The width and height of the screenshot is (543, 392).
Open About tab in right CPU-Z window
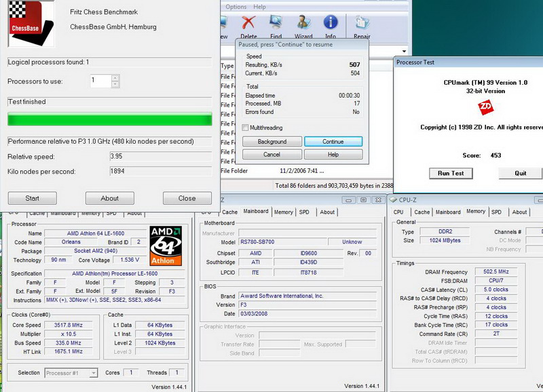point(519,212)
